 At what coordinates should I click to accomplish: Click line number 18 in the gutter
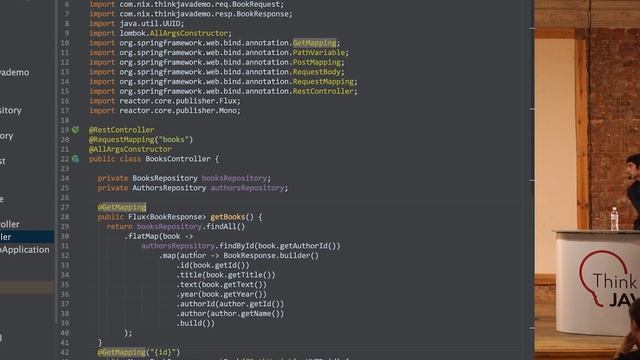tap(65, 120)
